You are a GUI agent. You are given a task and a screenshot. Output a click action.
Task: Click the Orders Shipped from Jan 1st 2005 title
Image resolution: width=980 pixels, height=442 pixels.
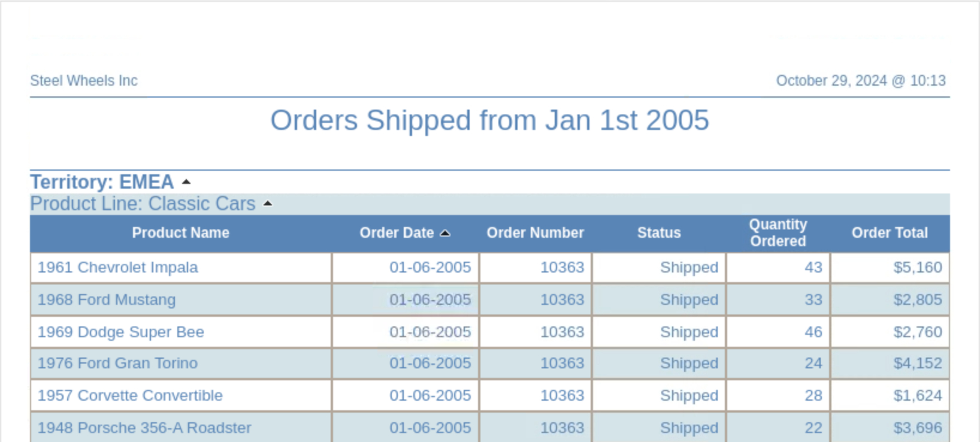point(489,120)
